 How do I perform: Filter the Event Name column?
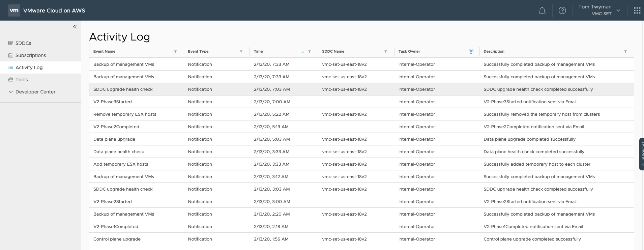coord(175,52)
